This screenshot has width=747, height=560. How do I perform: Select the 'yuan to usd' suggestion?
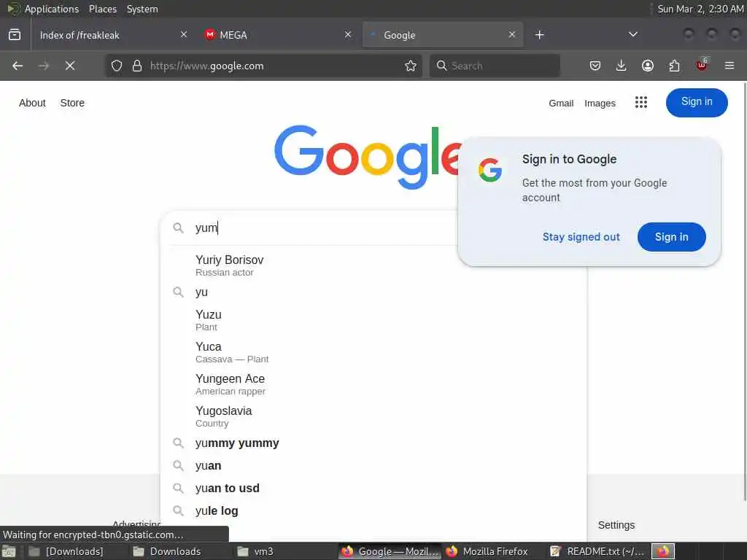(x=373, y=488)
